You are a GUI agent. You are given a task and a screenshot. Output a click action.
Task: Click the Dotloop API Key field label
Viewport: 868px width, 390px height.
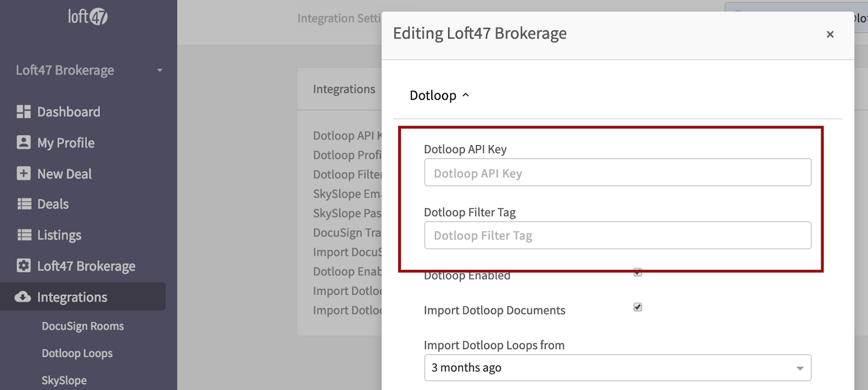pos(465,149)
